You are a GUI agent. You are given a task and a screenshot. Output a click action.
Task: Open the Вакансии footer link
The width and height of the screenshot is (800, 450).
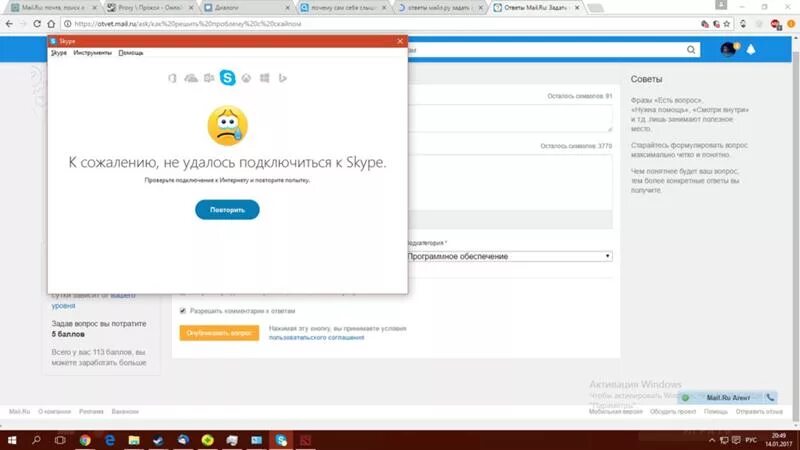click(x=125, y=411)
